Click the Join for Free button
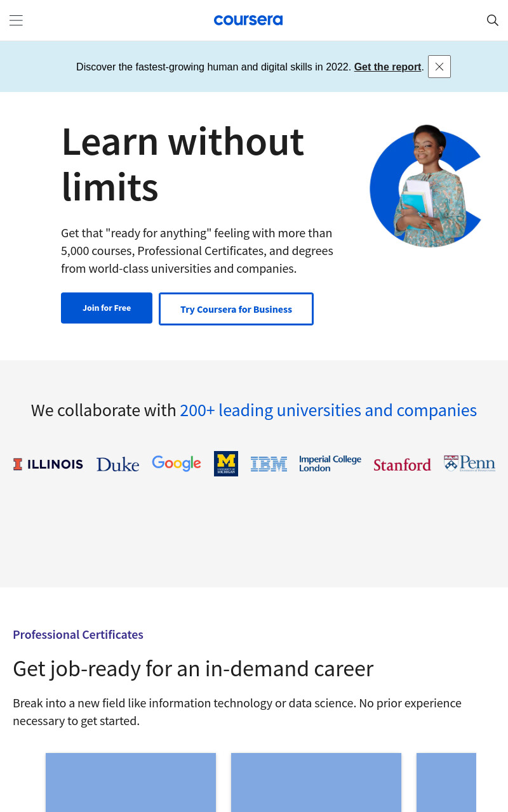 [107, 308]
